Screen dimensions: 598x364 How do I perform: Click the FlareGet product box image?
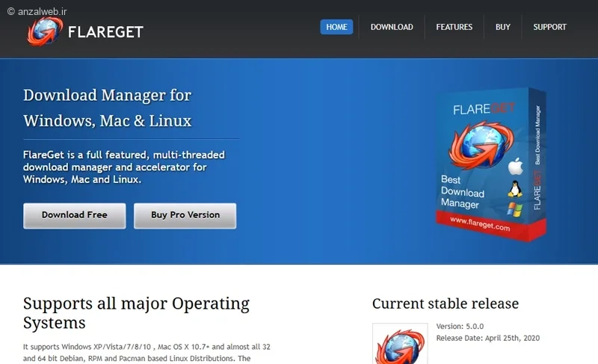point(491,164)
